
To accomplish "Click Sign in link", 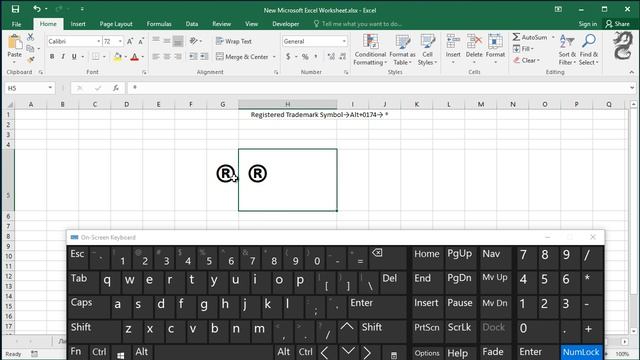I will pyautogui.click(x=587, y=24).
